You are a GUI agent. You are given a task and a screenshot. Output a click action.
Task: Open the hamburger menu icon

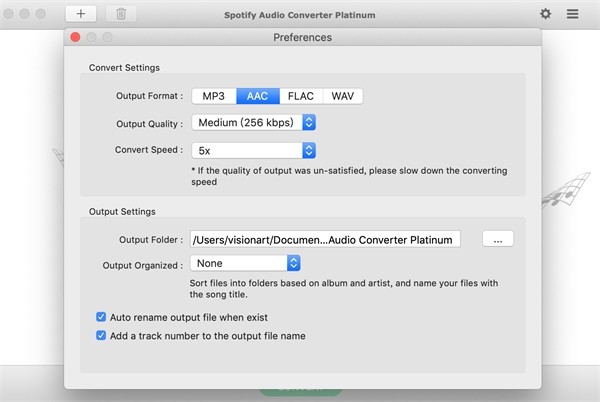pos(572,14)
